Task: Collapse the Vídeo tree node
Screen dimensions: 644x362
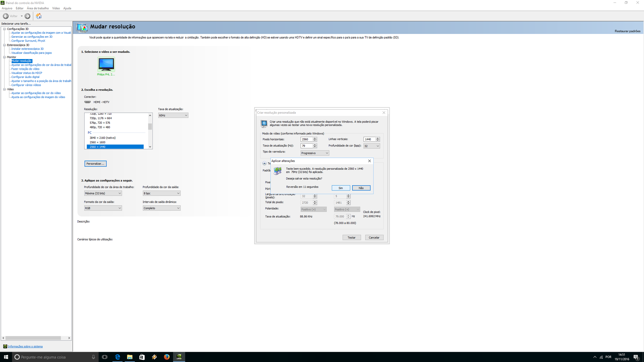Action: [x=4, y=89]
